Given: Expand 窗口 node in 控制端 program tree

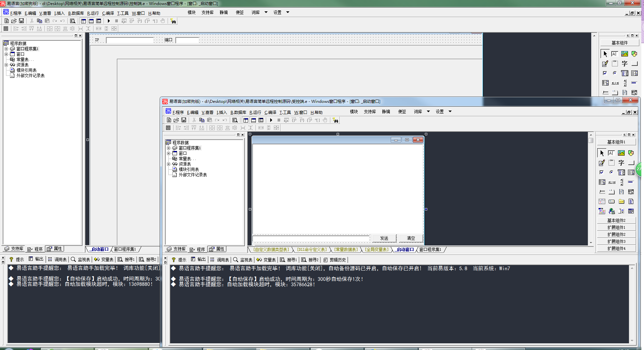Looking at the screenshot, I should click(x=6, y=54).
